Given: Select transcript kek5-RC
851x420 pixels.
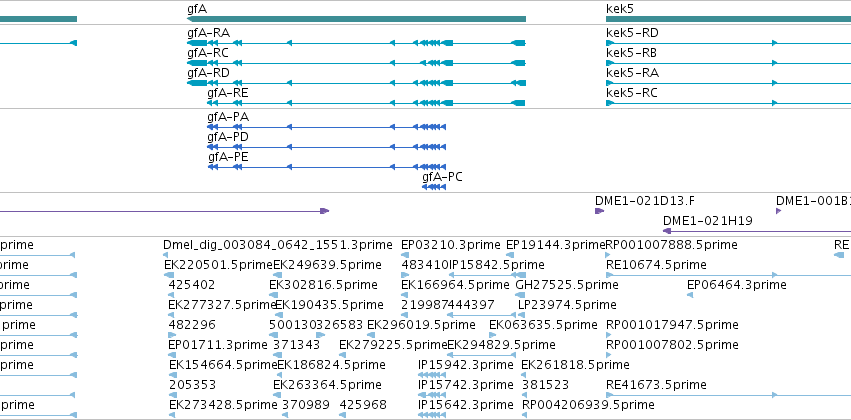Looking at the screenshot, I should pos(632,93).
